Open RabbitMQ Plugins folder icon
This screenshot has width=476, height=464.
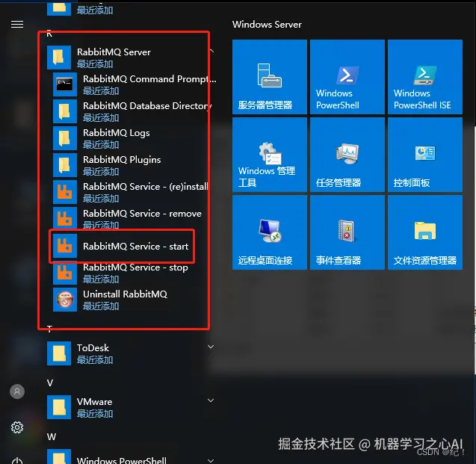tap(65, 165)
